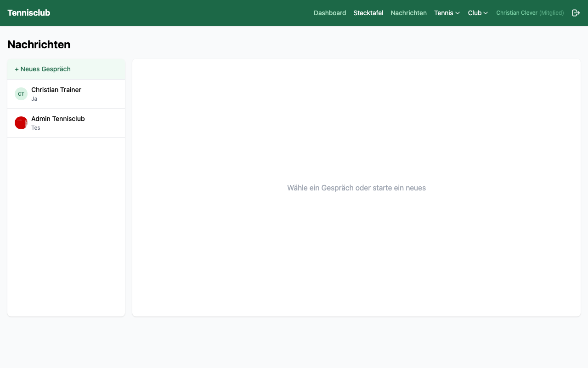Open the conversation named Christian Trainer
Viewport: 588px width, 368px height.
56,90
